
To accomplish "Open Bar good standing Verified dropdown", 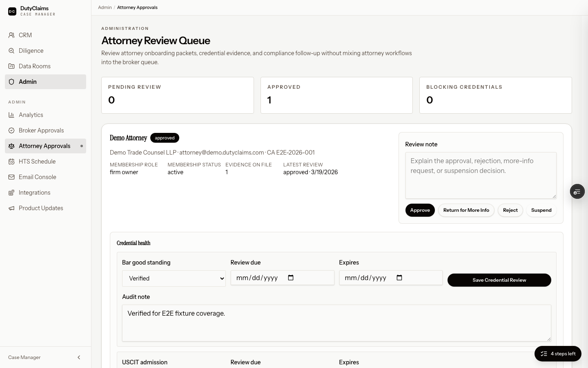I will pos(174,278).
